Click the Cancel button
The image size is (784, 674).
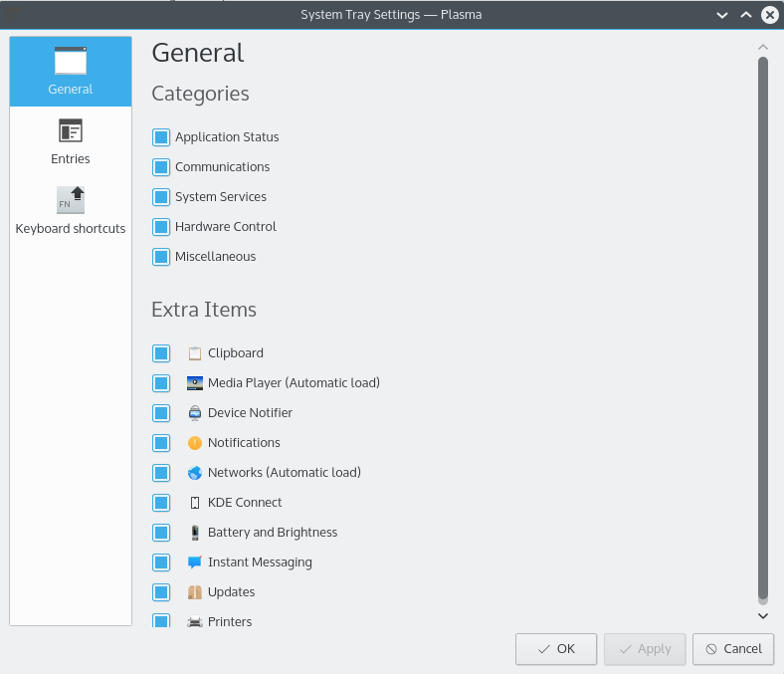pos(733,649)
